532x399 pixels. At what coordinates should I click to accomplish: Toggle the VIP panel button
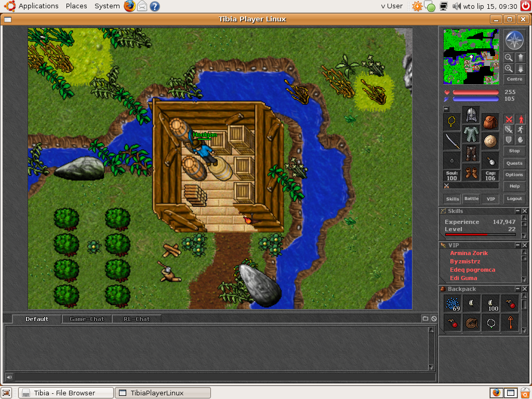[490, 199]
